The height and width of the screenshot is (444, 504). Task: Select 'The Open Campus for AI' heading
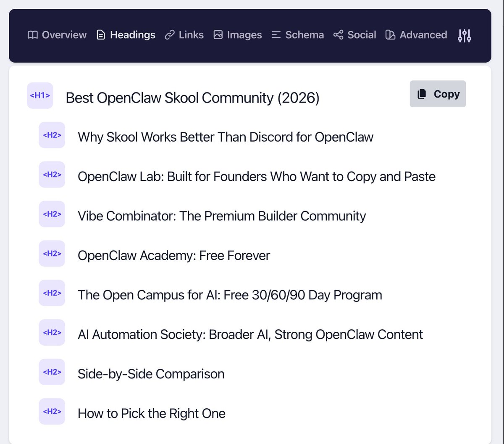click(x=230, y=295)
